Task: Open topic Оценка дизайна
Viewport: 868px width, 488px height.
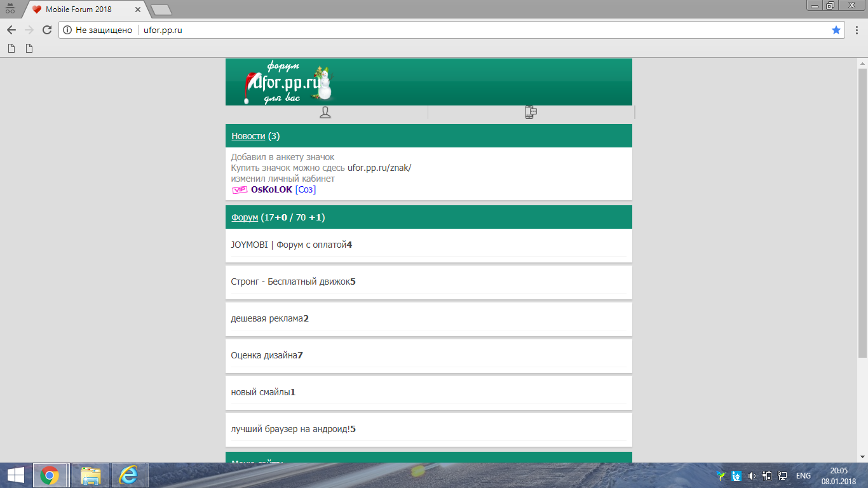Action: point(264,355)
